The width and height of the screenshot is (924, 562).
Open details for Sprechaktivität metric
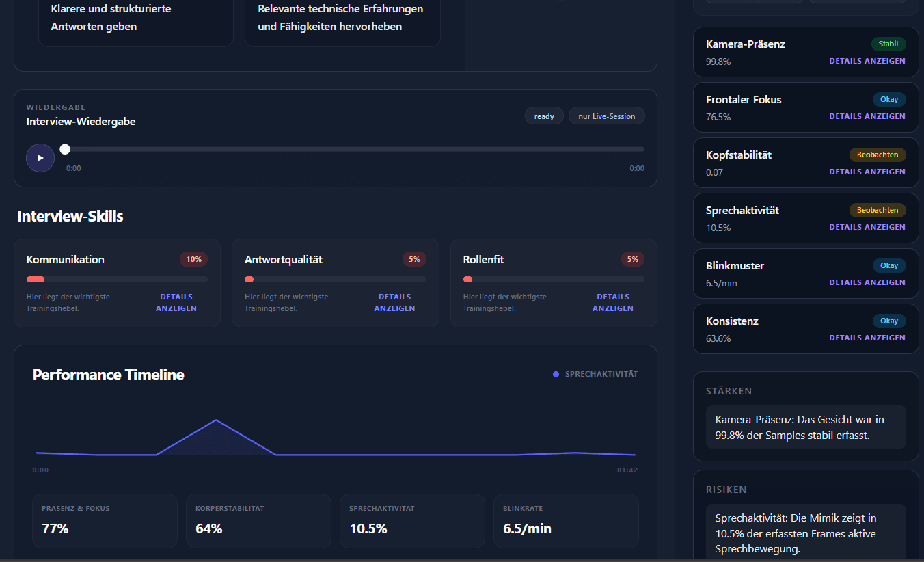pos(867,227)
